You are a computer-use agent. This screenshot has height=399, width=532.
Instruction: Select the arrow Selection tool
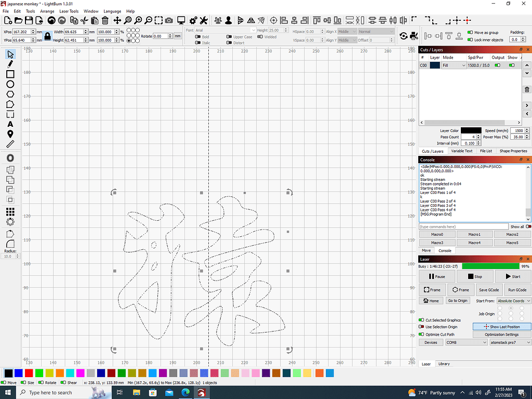click(x=10, y=53)
